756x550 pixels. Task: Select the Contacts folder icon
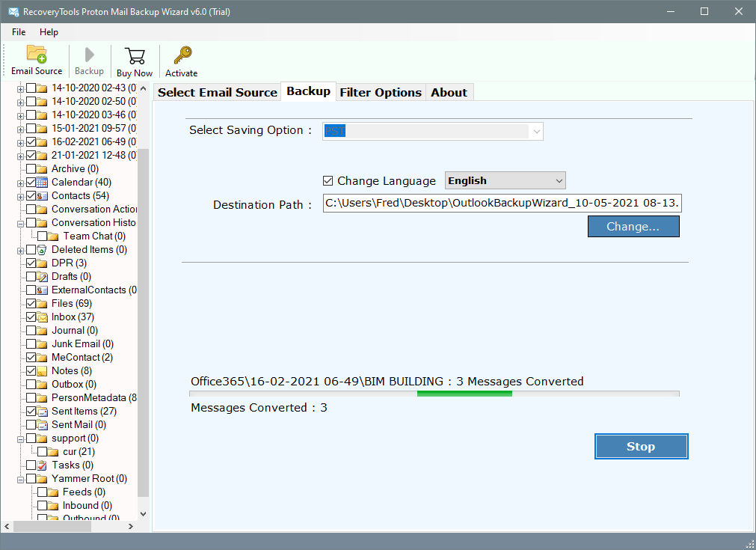coord(42,196)
